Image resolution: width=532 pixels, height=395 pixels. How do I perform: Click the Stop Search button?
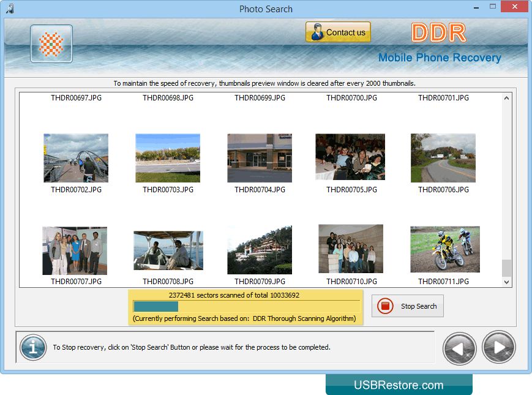coord(408,306)
